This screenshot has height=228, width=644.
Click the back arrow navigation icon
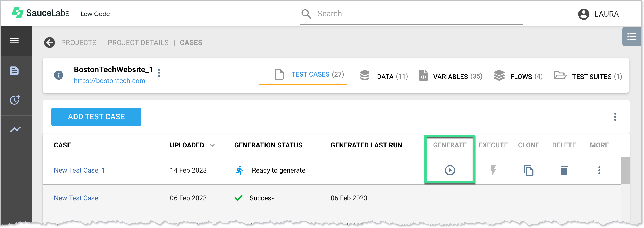tap(49, 42)
